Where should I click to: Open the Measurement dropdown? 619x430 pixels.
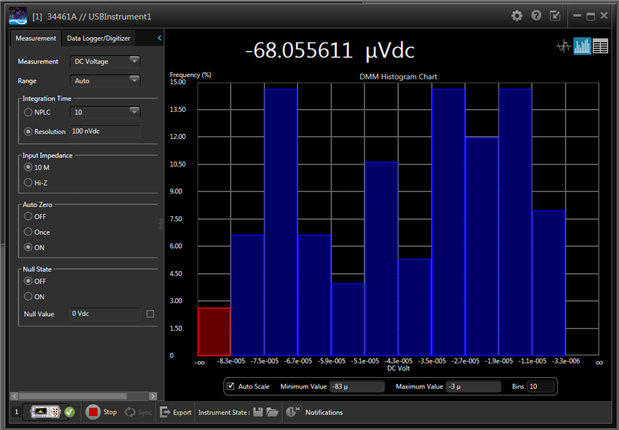(105, 61)
